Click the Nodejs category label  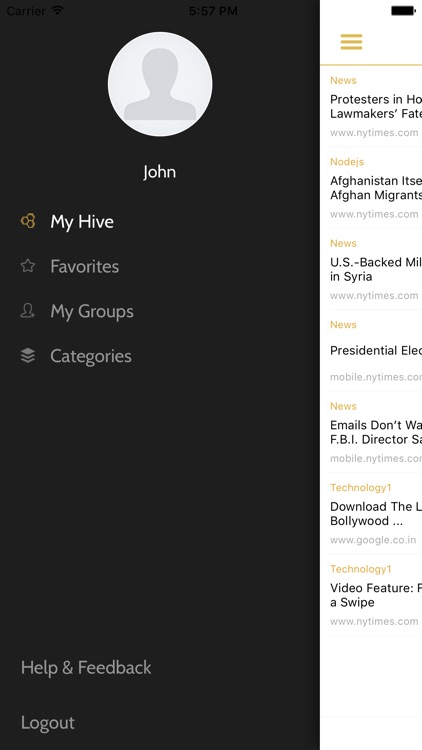tap(347, 162)
